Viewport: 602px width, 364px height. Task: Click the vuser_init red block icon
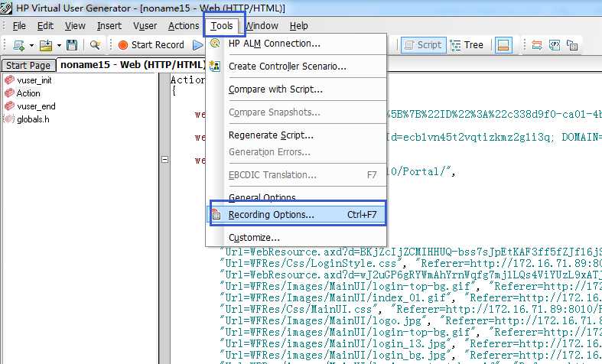pyautogui.click(x=9, y=80)
